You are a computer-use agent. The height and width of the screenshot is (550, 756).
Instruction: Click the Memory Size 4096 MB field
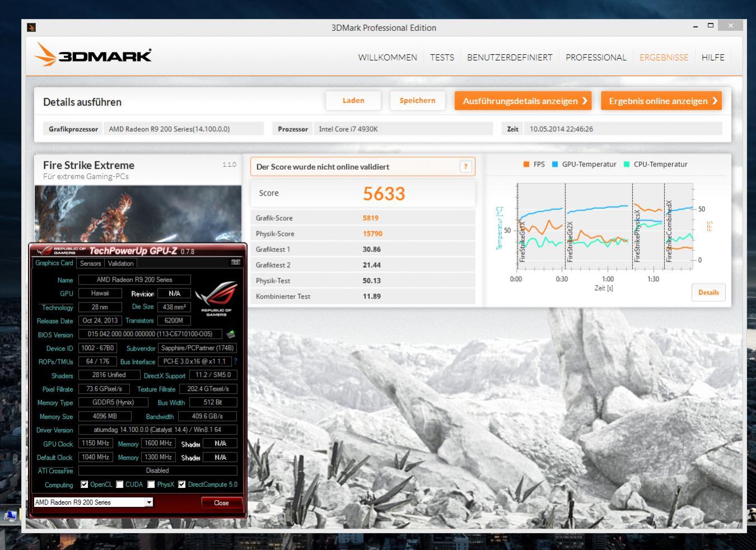pos(105,416)
